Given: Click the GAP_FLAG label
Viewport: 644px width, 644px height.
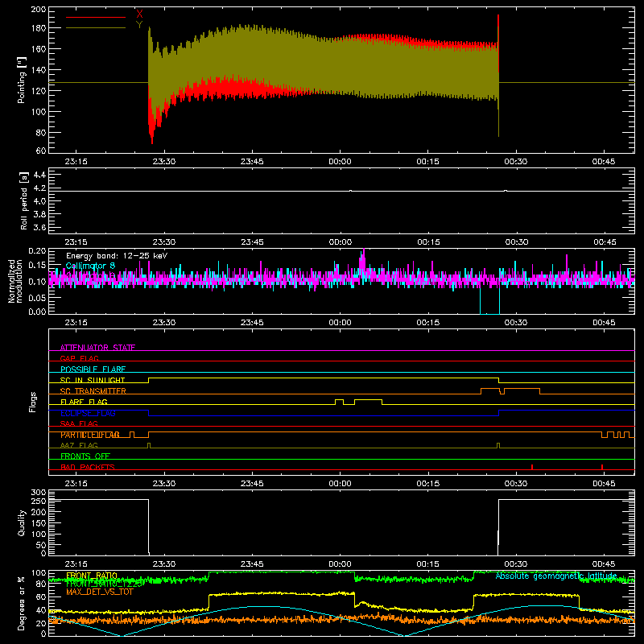Looking at the screenshot, I should (79, 358).
